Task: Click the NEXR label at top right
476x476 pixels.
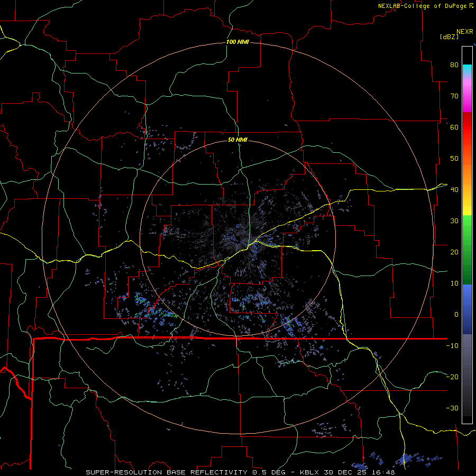Action: pyautogui.click(x=465, y=32)
